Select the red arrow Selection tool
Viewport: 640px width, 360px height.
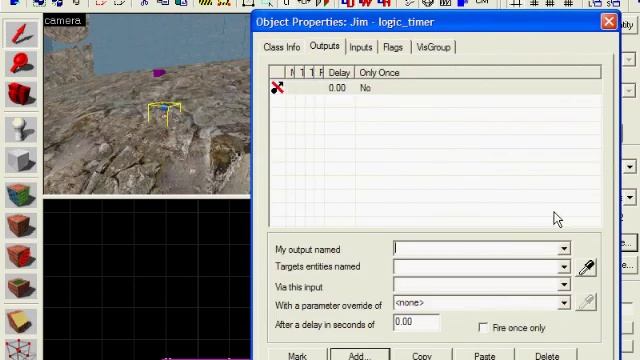coord(21,34)
